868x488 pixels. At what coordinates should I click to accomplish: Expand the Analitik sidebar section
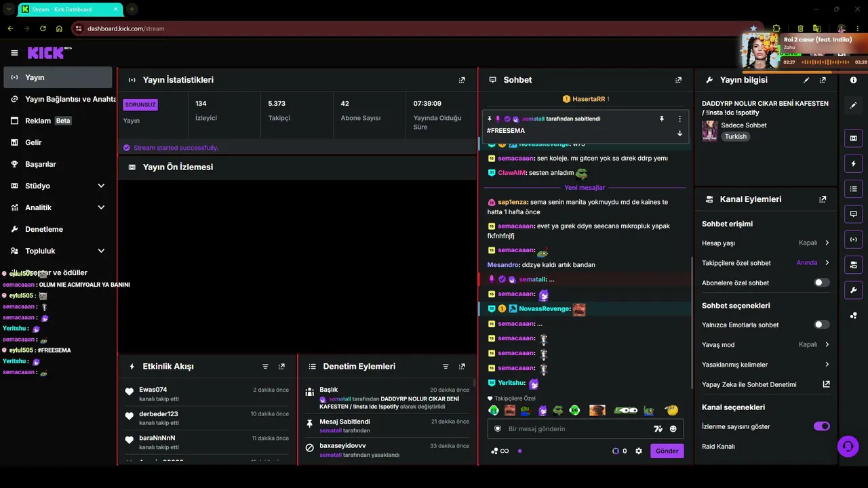click(x=101, y=207)
